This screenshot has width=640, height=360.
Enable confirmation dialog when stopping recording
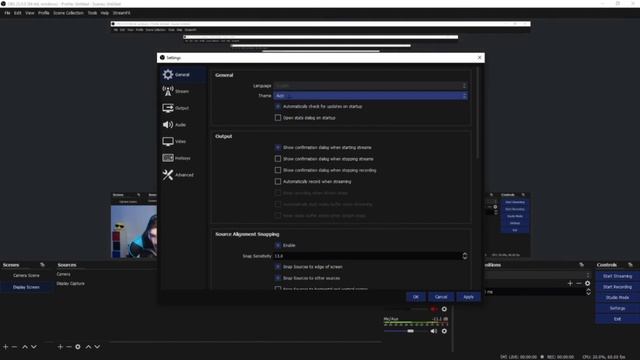click(x=278, y=170)
